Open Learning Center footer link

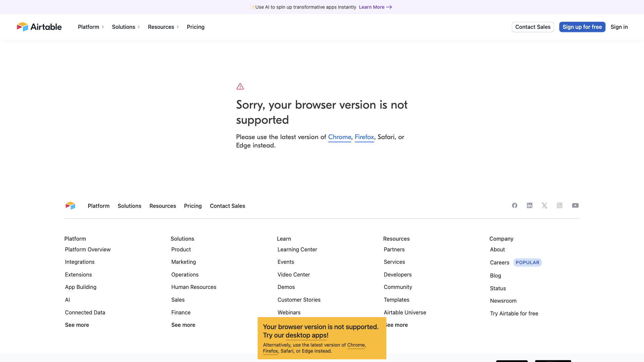click(297, 249)
